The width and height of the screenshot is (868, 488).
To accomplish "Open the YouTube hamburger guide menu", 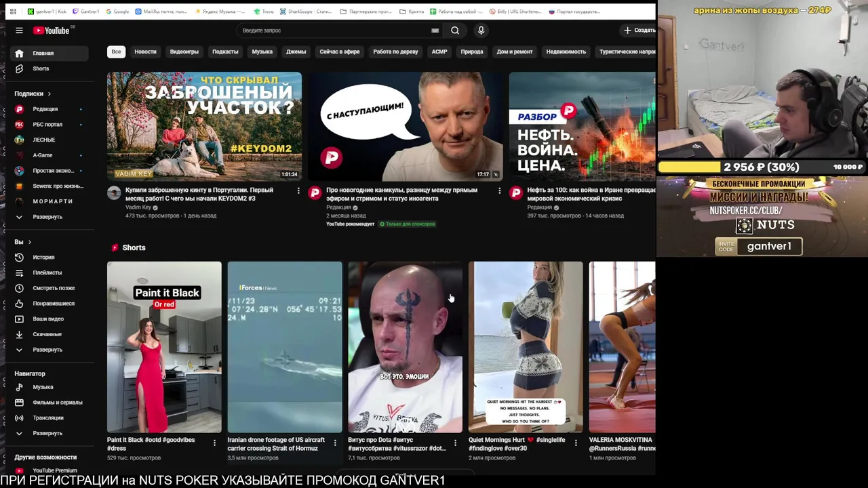I will click(x=19, y=30).
